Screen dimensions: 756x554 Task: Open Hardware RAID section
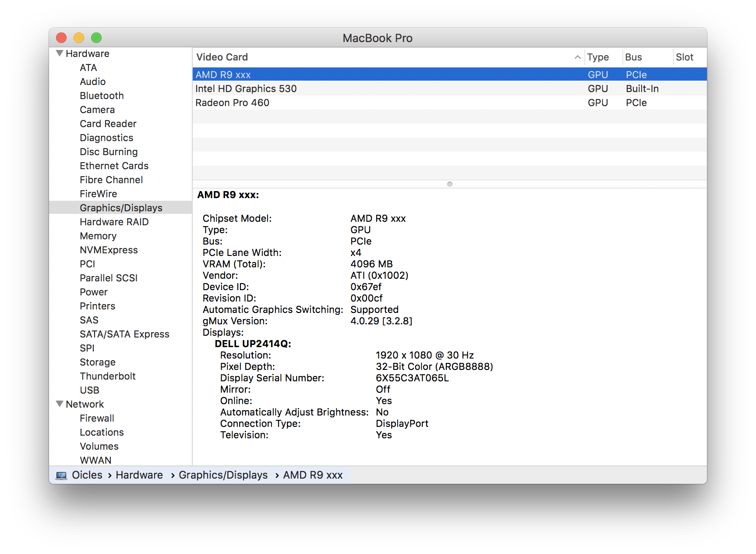114,222
